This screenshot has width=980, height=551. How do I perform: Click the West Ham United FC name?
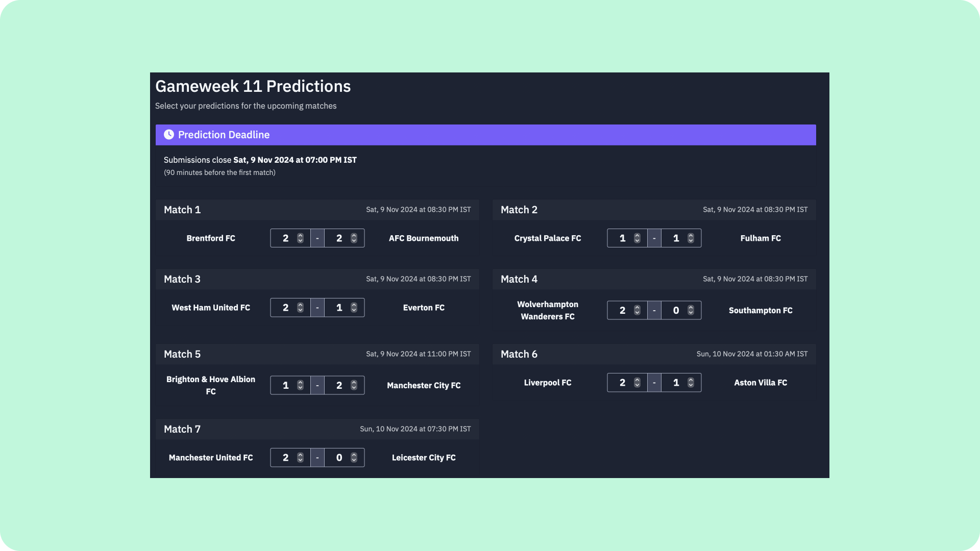click(211, 308)
